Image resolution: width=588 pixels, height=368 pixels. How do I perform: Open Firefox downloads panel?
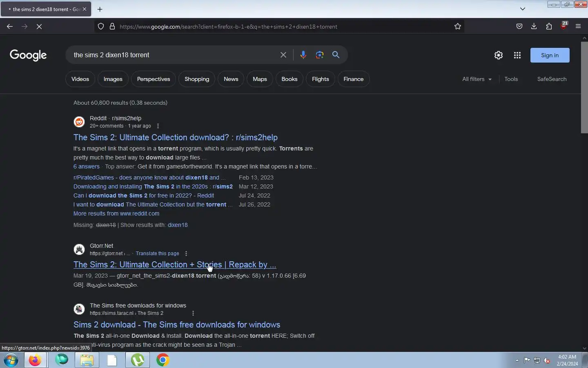click(534, 27)
